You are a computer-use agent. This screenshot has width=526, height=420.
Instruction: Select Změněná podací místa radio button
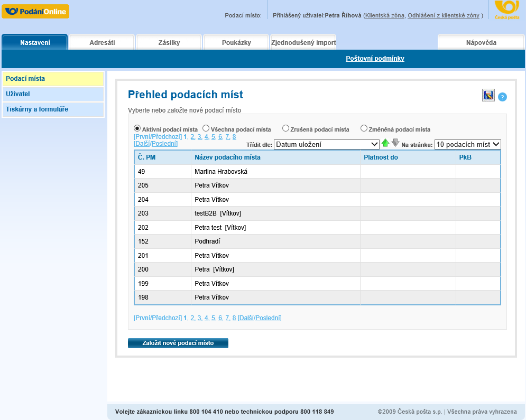pyautogui.click(x=364, y=128)
